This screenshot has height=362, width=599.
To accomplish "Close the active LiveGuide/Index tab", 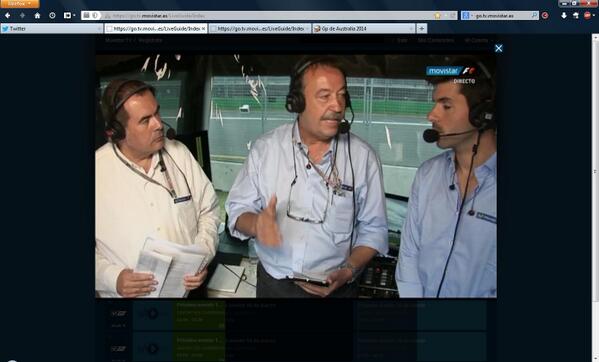I will [203, 29].
